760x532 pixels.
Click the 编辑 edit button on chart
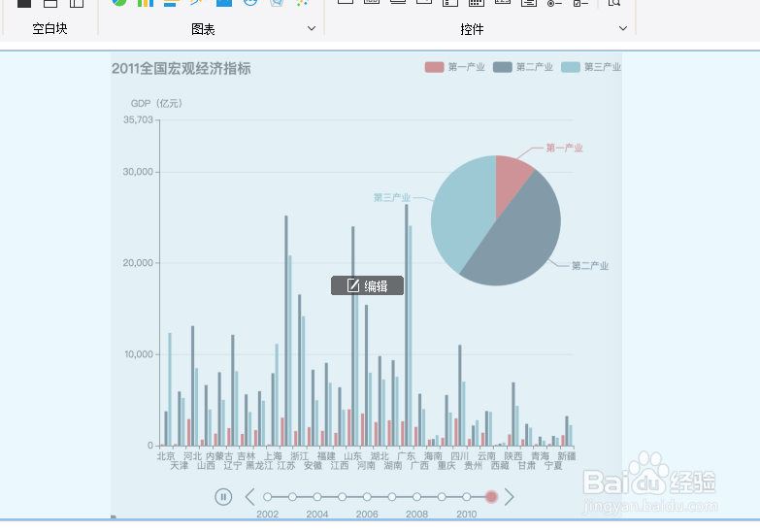[368, 285]
